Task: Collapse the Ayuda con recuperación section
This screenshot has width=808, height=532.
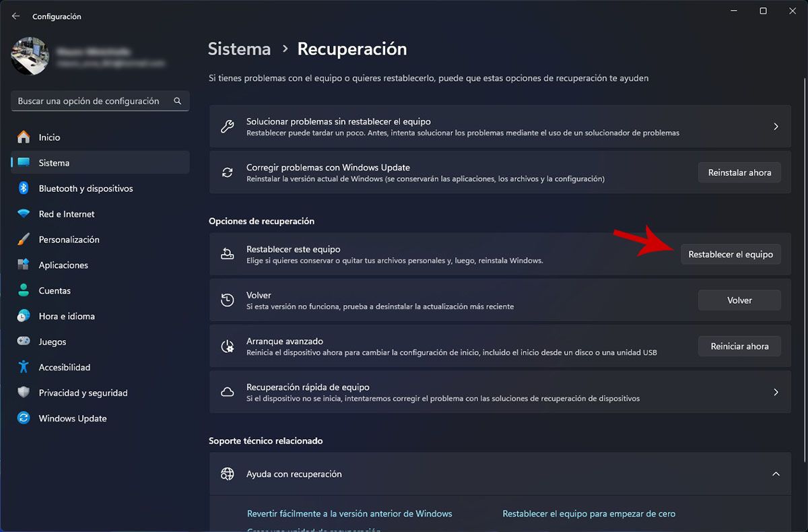Action: tap(776, 474)
